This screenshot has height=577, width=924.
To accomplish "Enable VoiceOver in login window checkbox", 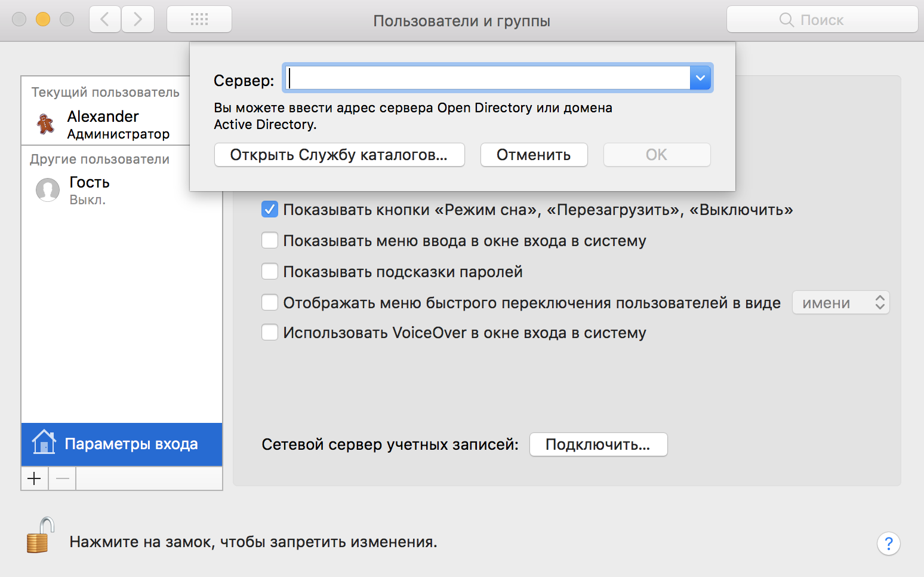I will 270,333.
